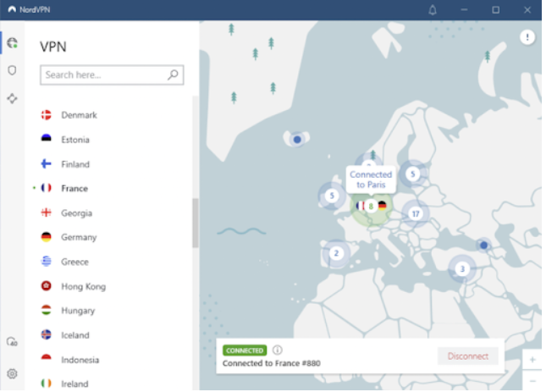This screenshot has height=392, width=546.
Task: Click the Denmark flag icon
Action: click(x=46, y=115)
